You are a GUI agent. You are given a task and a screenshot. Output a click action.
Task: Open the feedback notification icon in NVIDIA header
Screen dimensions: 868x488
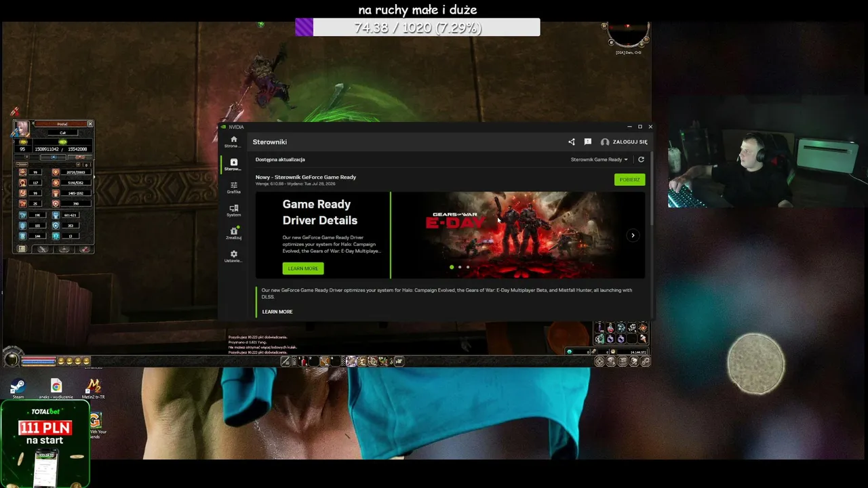coord(587,142)
